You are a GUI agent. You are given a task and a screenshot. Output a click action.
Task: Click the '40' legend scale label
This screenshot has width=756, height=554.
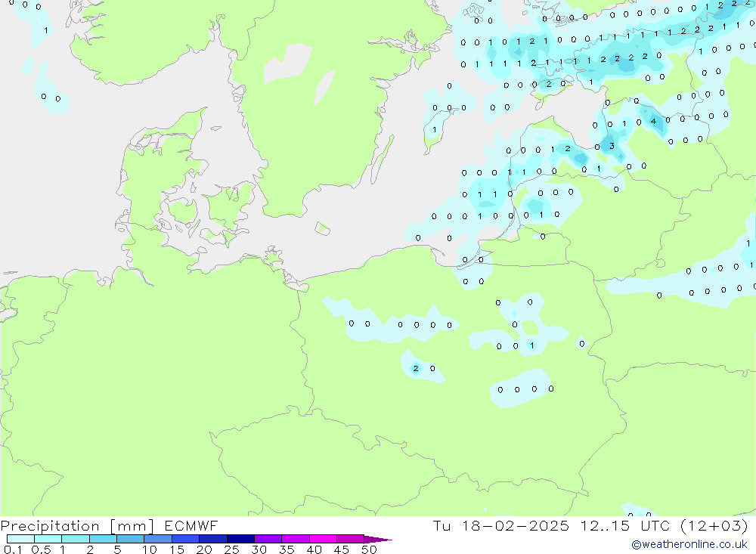pyautogui.click(x=314, y=549)
